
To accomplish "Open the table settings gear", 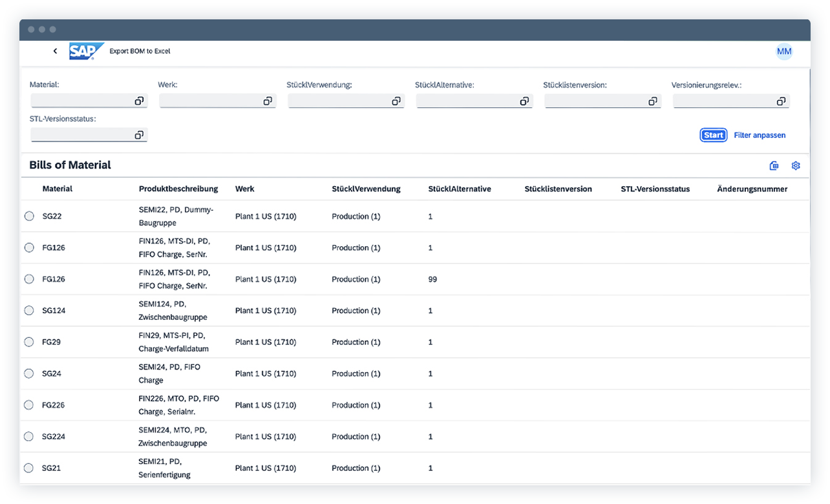I will pos(796,165).
